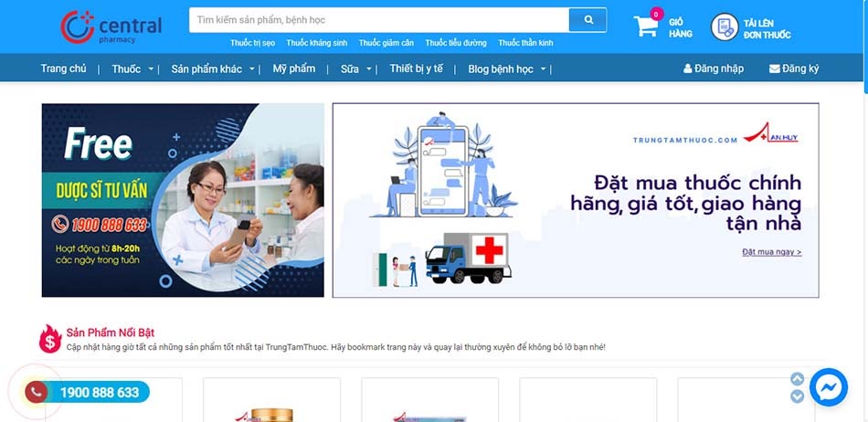This screenshot has height=422, width=868.
Task: Open the Thuốc giảm cân quick link
Action: click(386, 43)
